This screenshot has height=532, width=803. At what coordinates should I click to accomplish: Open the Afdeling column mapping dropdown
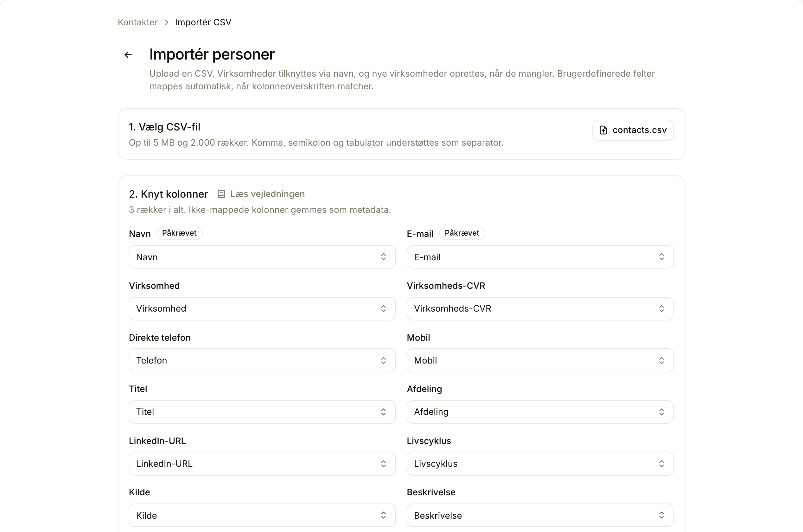coord(540,412)
